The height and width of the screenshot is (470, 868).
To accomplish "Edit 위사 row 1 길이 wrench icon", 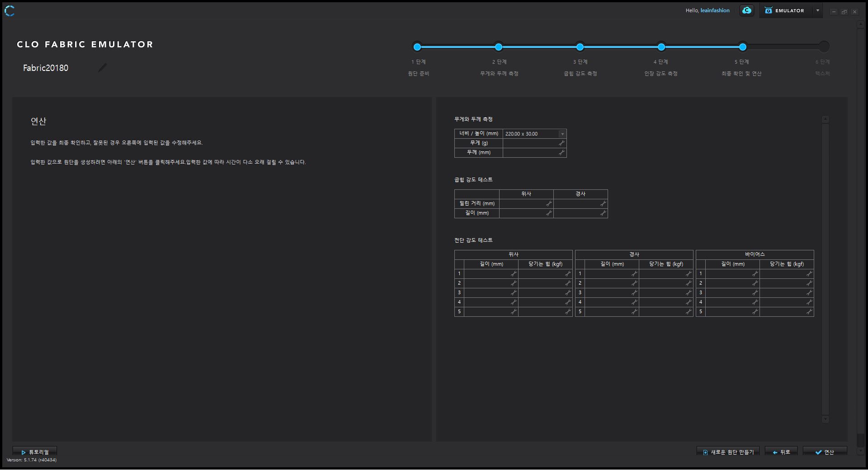I will point(514,273).
